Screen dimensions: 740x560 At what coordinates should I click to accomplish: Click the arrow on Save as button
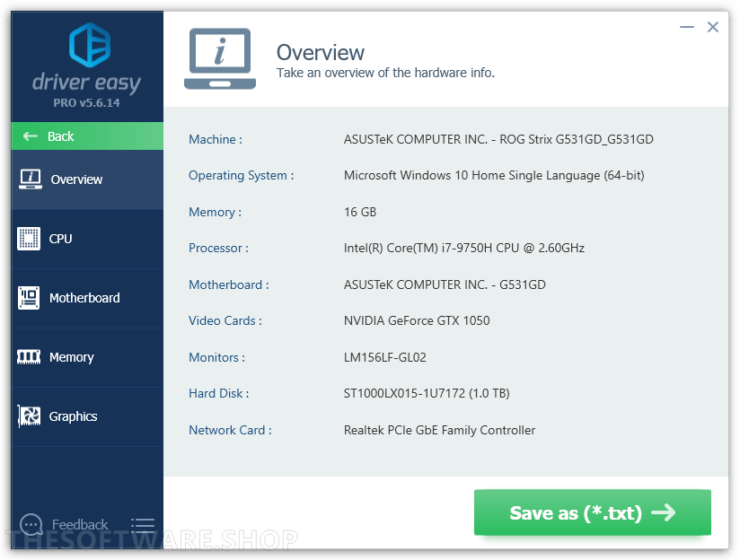(x=663, y=512)
